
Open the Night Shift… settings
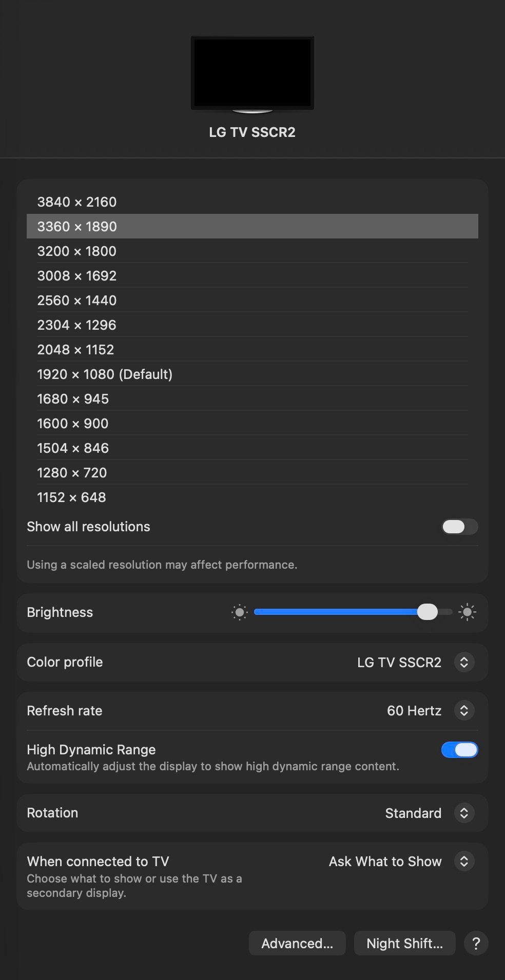point(404,943)
